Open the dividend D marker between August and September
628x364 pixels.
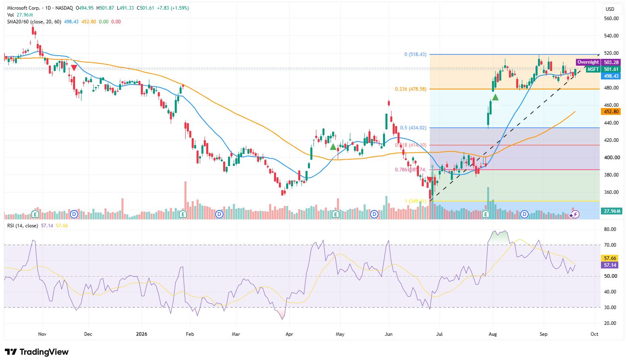click(524, 214)
